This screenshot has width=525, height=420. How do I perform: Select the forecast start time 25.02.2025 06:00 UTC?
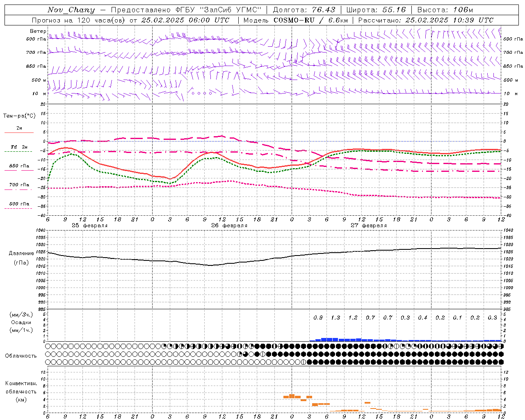point(185,20)
